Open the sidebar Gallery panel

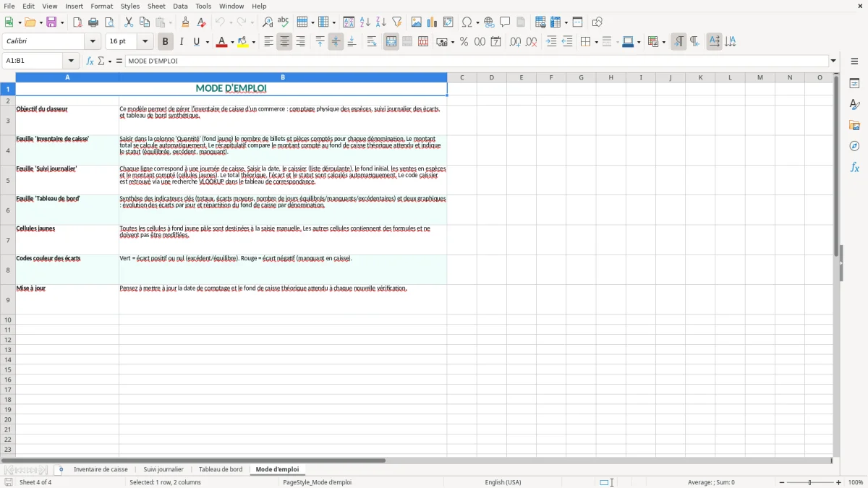pos(854,125)
